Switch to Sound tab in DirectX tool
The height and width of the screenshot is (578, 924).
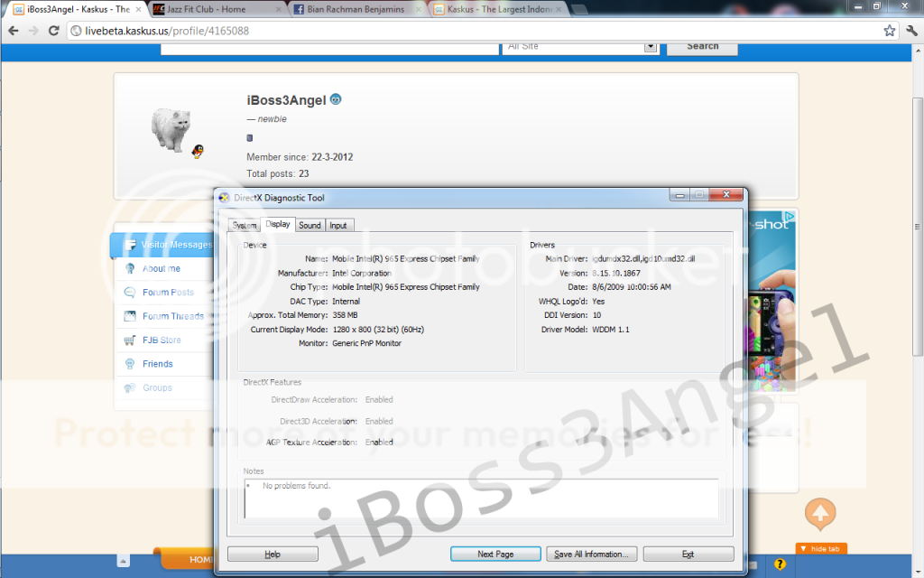(x=310, y=225)
